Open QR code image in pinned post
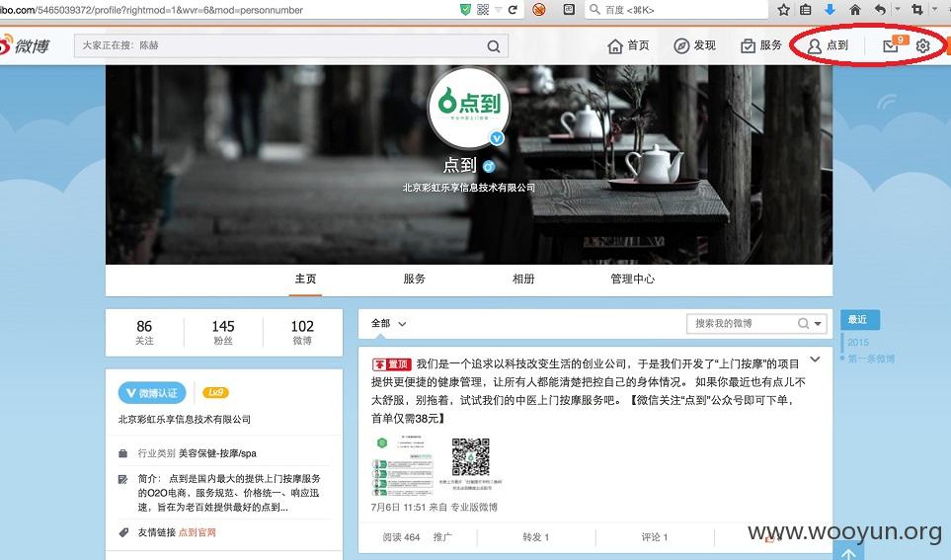This screenshot has height=560, width=951. click(x=471, y=463)
